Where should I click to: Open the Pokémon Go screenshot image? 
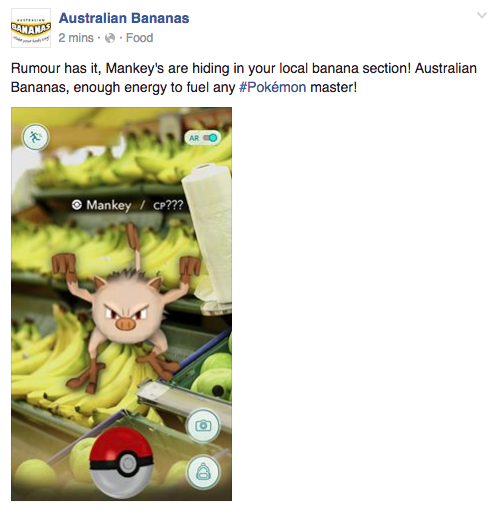point(121,304)
